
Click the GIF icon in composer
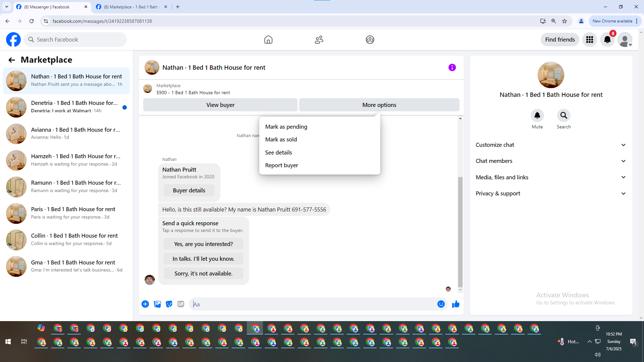click(180, 304)
